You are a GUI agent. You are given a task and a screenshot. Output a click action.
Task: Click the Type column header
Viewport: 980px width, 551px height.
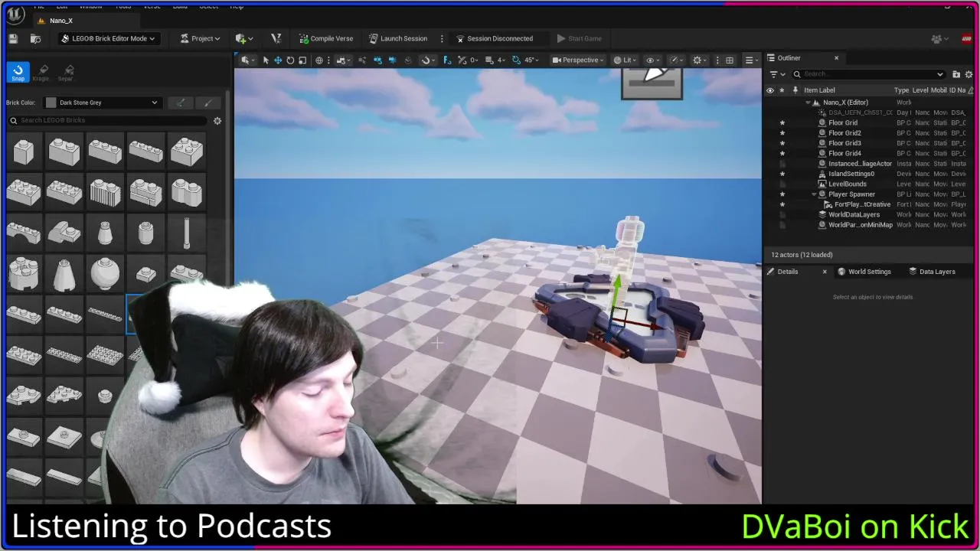901,90
